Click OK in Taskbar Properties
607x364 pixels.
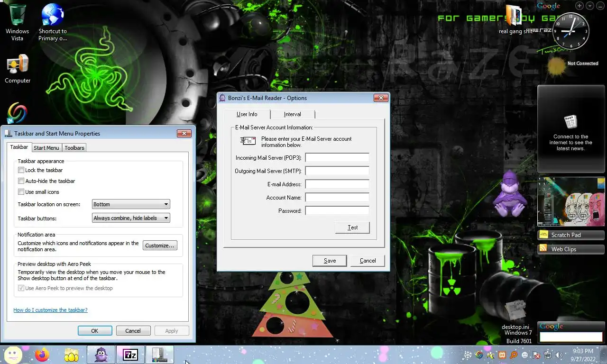click(95, 331)
